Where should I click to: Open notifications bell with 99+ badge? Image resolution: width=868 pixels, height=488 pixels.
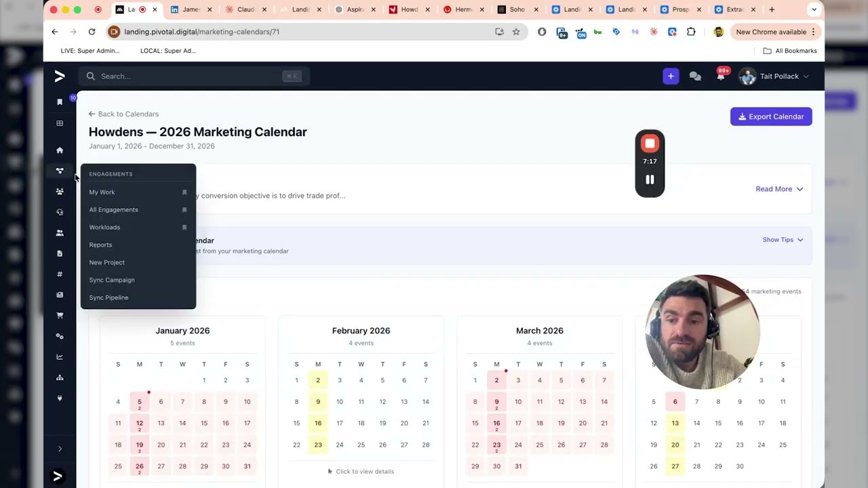point(721,76)
